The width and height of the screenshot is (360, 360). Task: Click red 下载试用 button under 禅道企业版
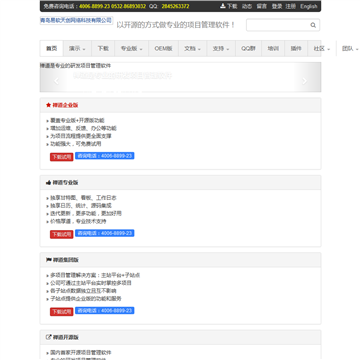(61, 157)
